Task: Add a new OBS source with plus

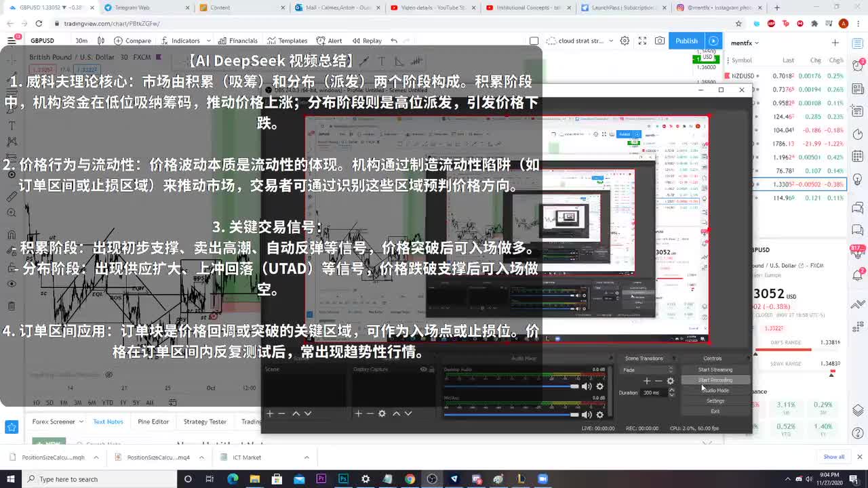Action: (358, 413)
